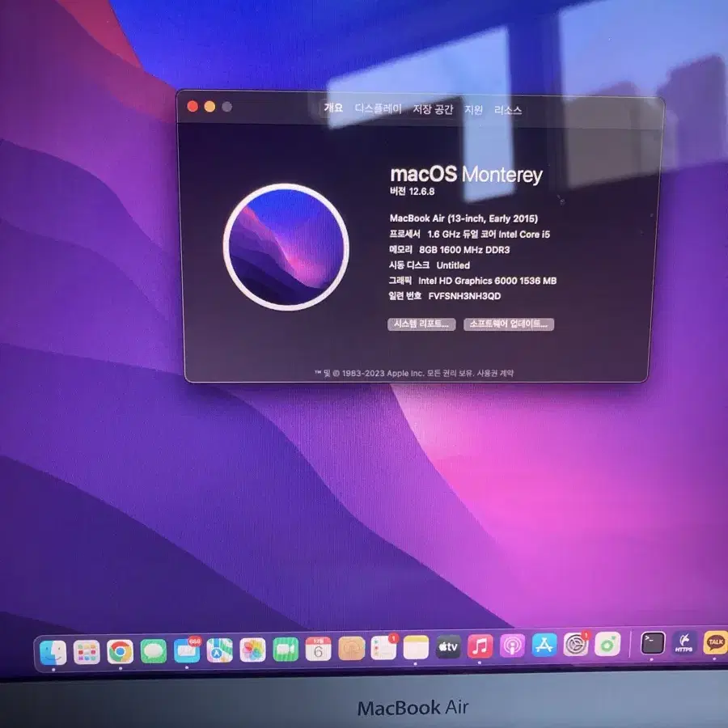
Task: Open Finder from the Dock
Action: coord(53,652)
